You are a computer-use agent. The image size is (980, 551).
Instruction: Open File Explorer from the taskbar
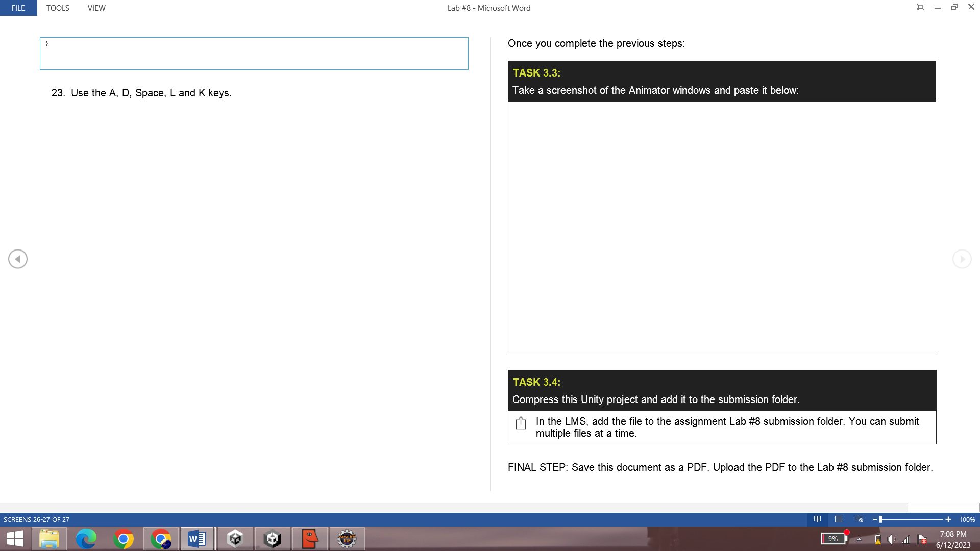tap(49, 539)
